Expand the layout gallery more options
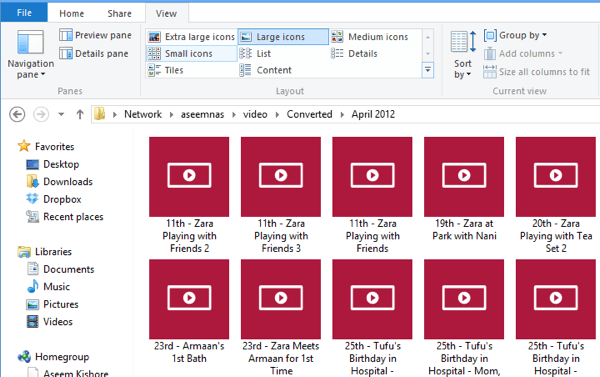The width and height of the screenshot is (600, 377). [428, 70]
